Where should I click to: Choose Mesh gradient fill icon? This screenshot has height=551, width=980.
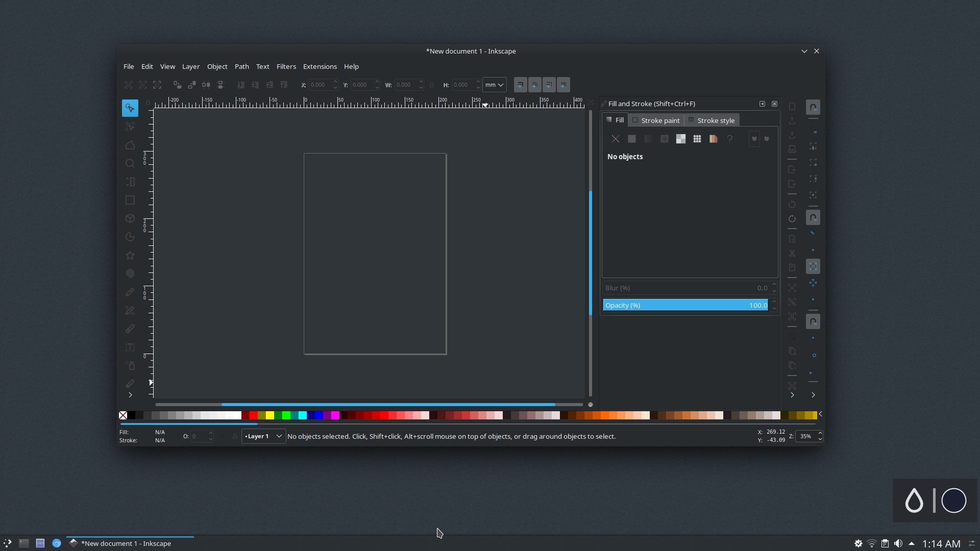click(681, 139)
